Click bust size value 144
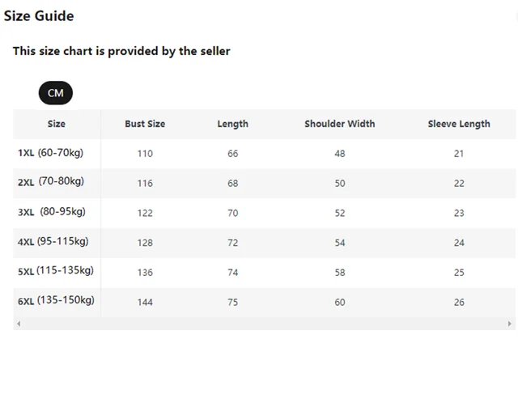Viewport: 518px width, 420px height. tap(145, 302)
